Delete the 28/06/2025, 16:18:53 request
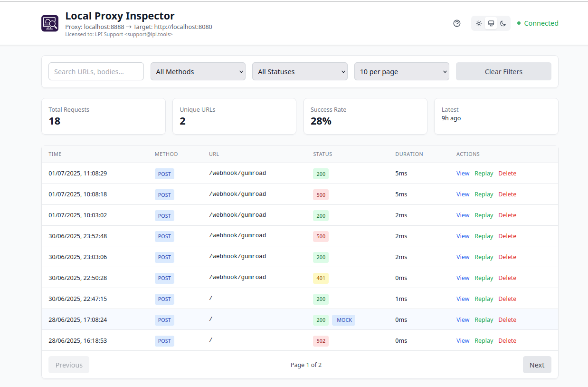 (x=507, y=341)
